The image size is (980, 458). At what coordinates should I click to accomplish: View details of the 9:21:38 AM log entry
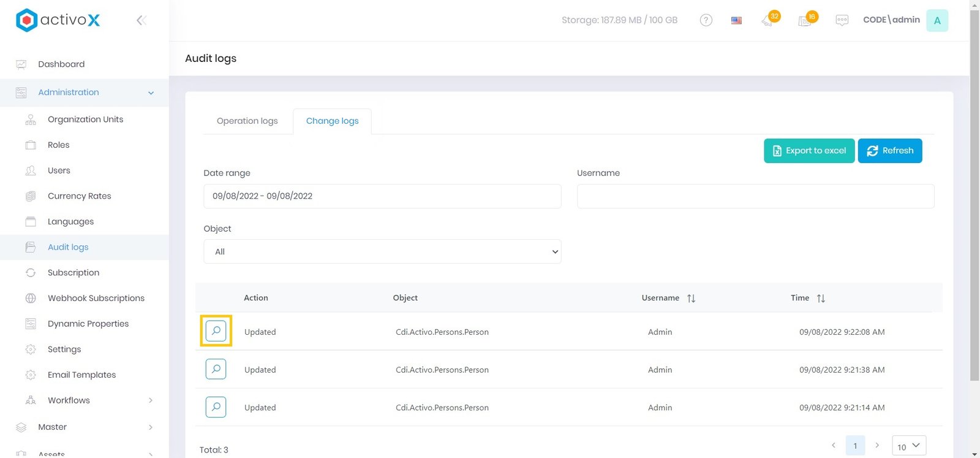[216, 369]
